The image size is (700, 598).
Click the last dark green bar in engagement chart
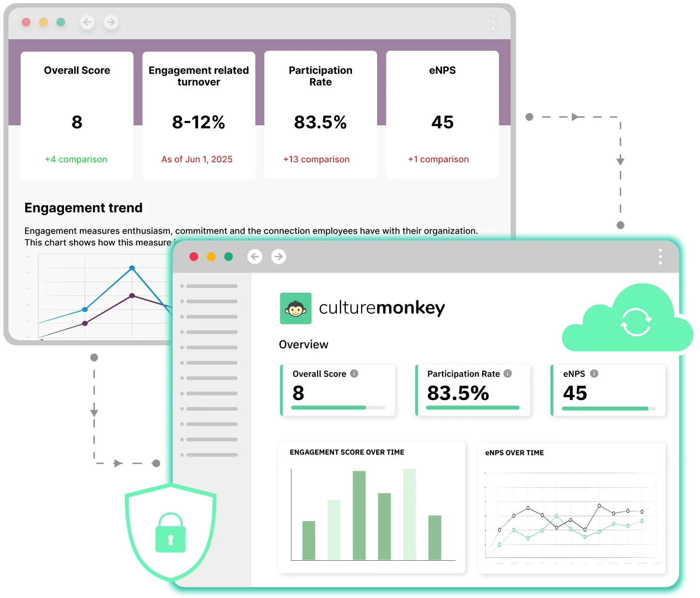435,538
